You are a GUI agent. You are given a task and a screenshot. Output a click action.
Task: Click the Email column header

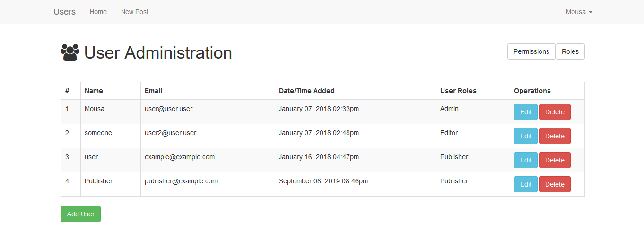pos(153,91)
